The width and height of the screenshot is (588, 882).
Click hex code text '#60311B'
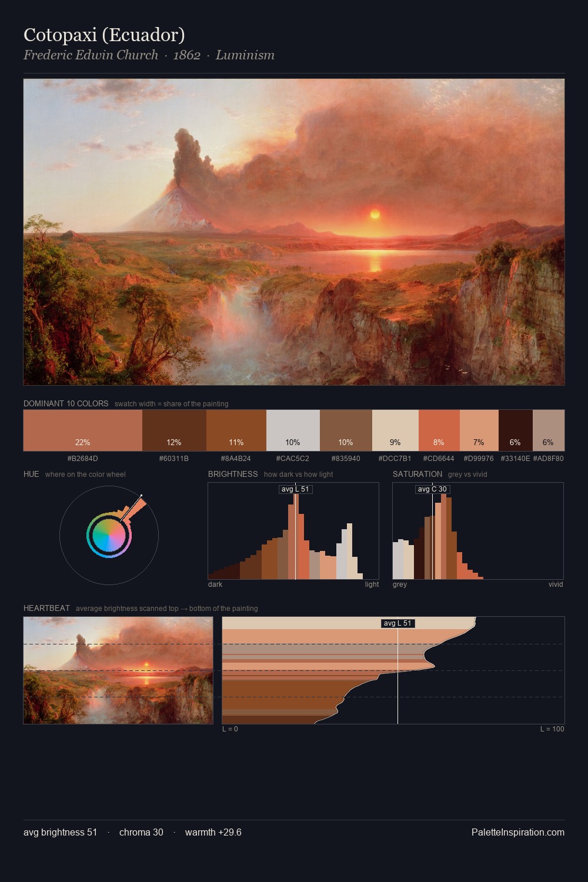tap(174, 459)
